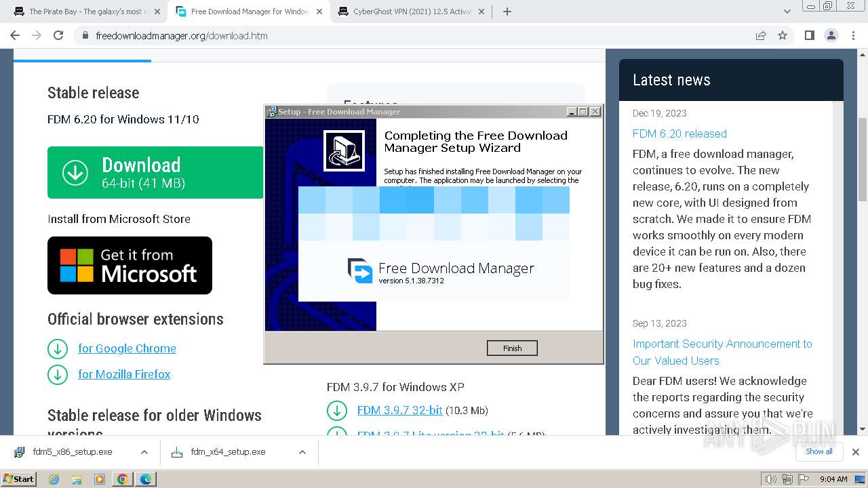This screenshot has width=868, height=488.
Task: Click the Chrome icon in the taskbar
Action: point(123,479)
